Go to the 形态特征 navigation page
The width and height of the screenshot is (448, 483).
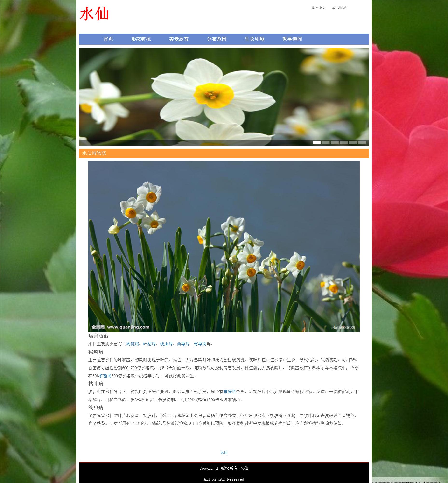(141, 39)
